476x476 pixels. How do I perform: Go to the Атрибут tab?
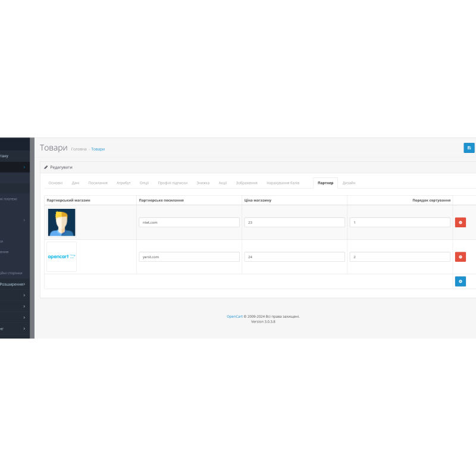coord(124,183)
